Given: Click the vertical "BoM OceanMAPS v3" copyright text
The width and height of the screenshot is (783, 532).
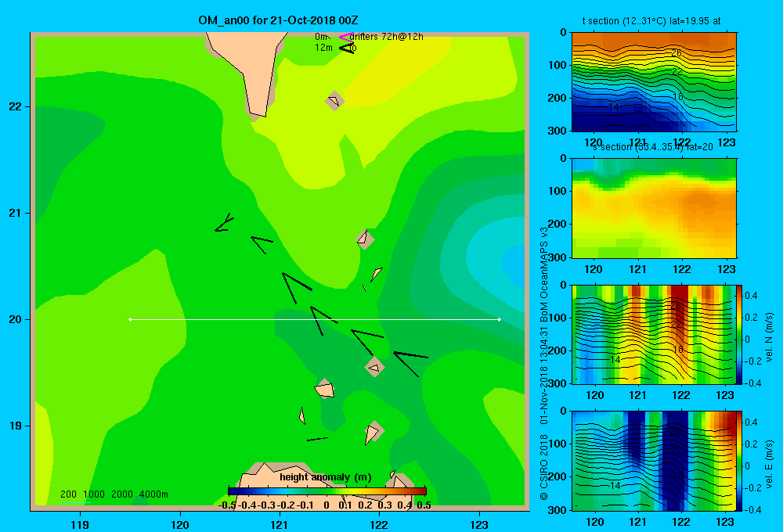Looking at the screenshot, I should tap(544, 274).
